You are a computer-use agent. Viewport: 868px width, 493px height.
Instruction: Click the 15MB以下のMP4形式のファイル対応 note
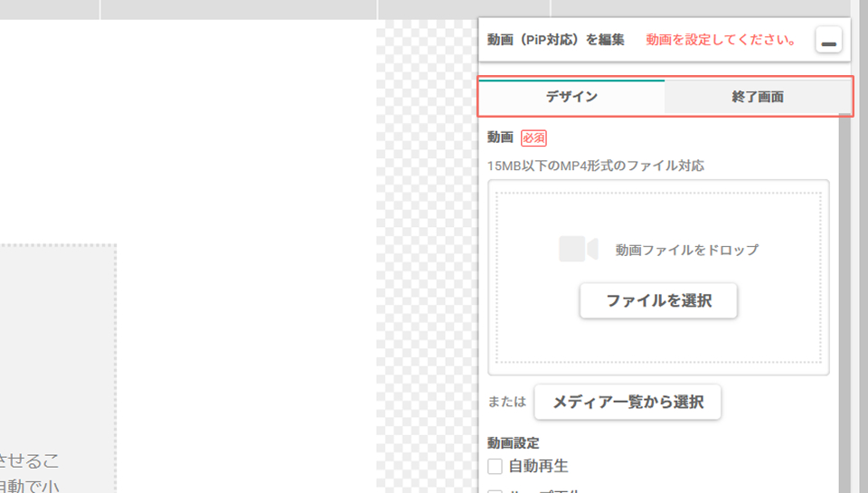pos(596,166)
